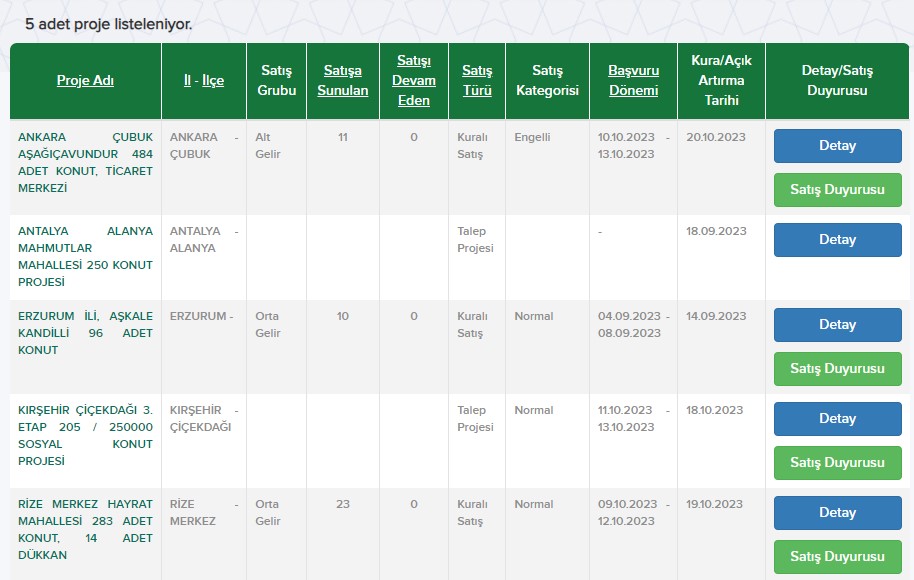Sort by Satışı Devam Eden header

click(414, 80)
